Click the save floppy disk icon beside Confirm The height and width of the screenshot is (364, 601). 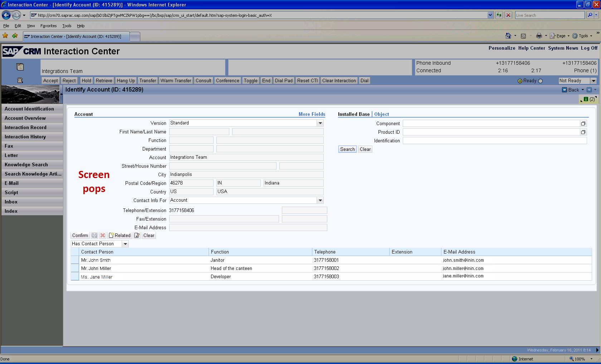94,235
